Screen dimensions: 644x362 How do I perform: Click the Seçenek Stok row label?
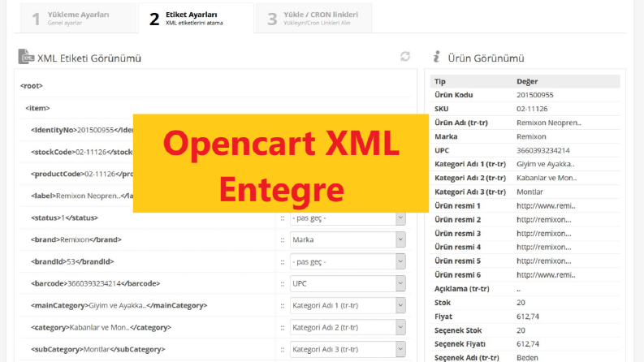tap(458, 330)
